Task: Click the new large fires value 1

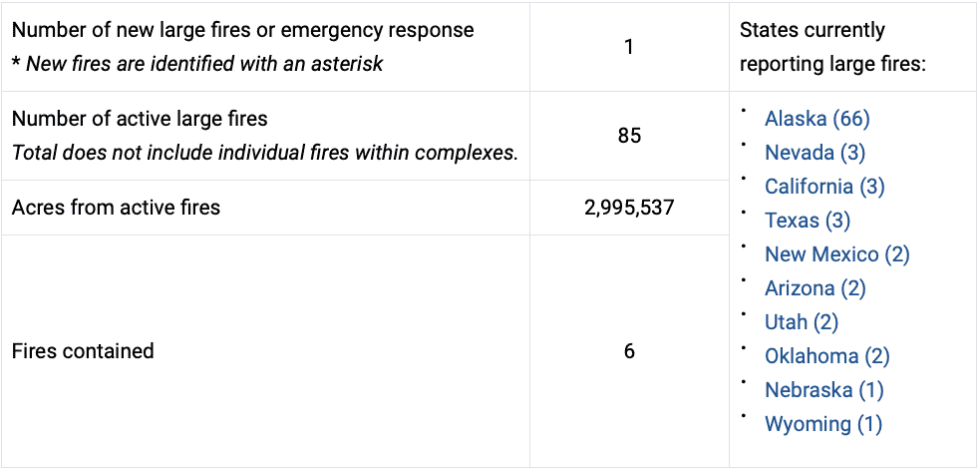Action: [629, 47]
